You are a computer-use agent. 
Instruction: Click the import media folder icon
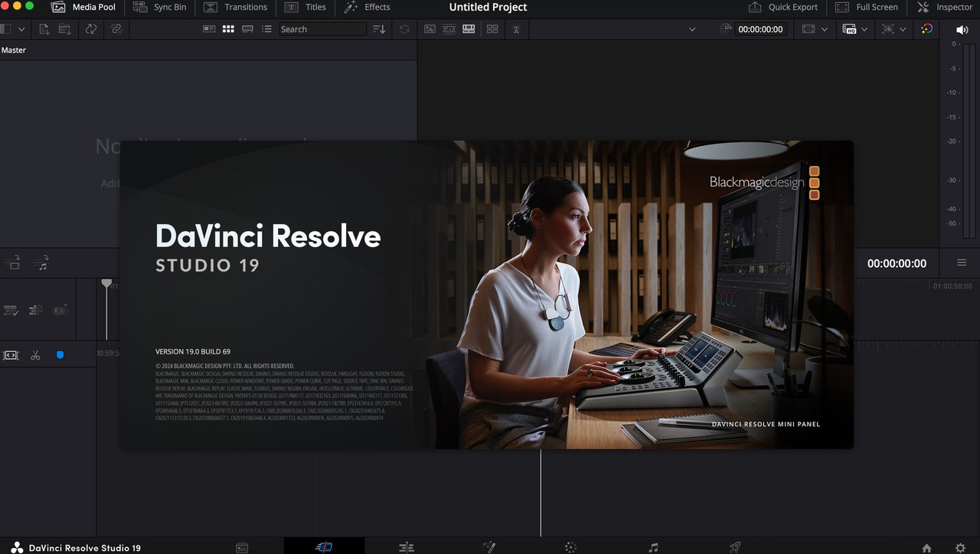tap(64, 29)
